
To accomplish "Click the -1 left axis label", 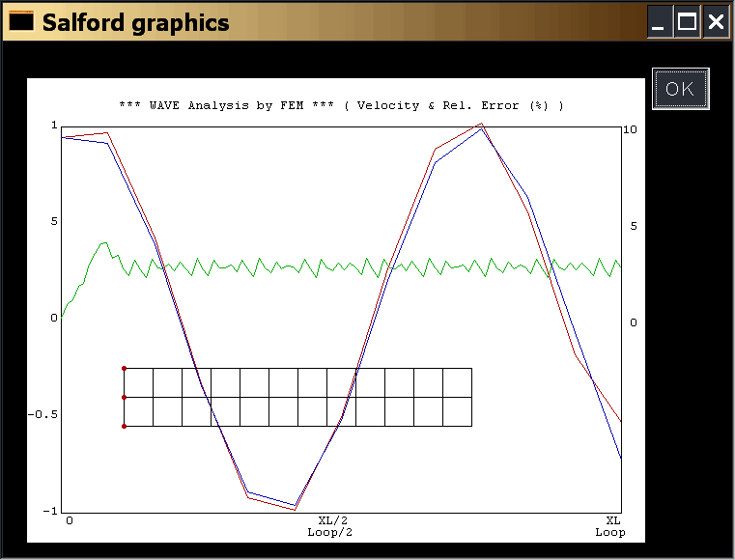I will pyautogui.click(x=50, y=511).
